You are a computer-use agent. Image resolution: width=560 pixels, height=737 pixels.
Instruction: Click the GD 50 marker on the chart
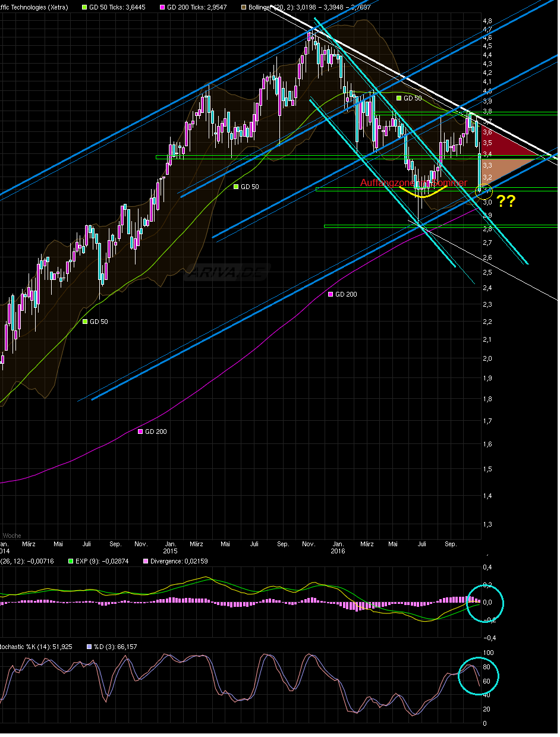235,186
